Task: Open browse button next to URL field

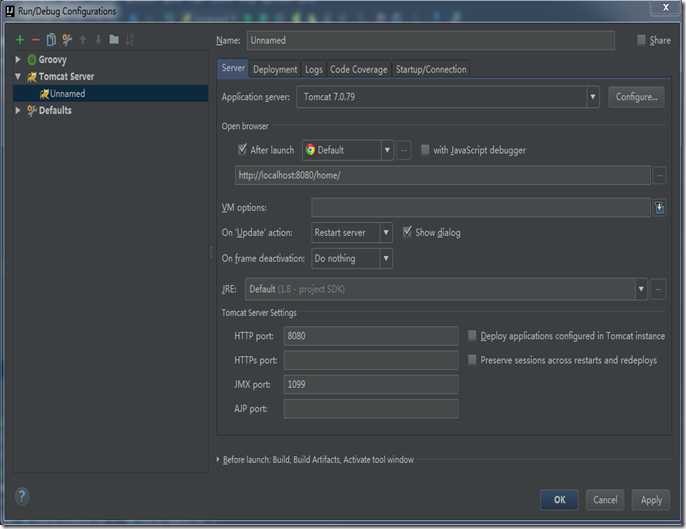Action: click(x=659, y=175)
